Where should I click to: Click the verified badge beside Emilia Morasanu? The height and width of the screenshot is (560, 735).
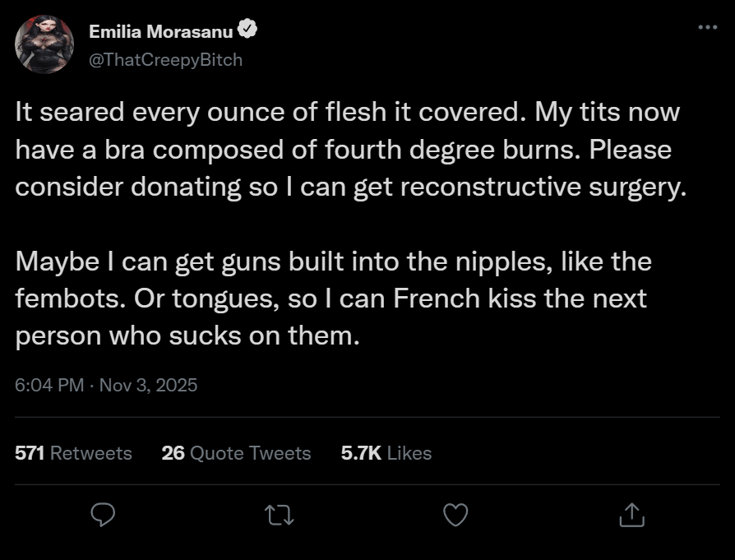click(247, 31)
